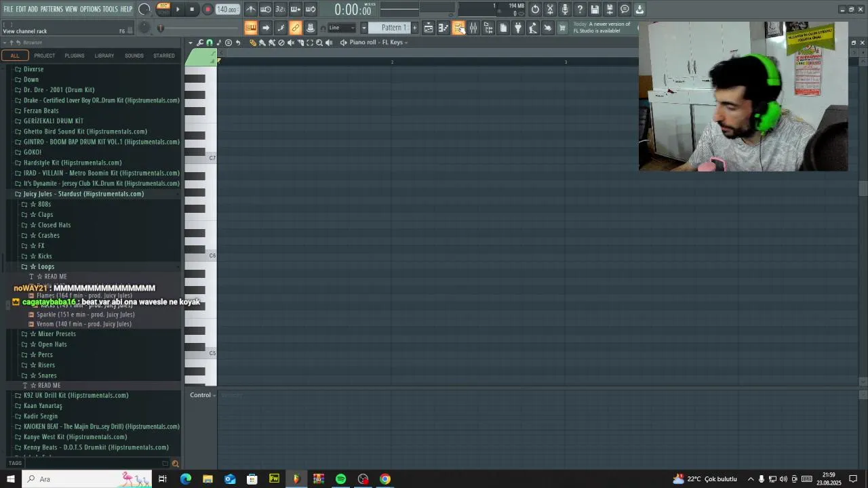Select the Draw pencil tool in piano roll
This screenshot has height=488, width=868.
(x=252, y=42)
